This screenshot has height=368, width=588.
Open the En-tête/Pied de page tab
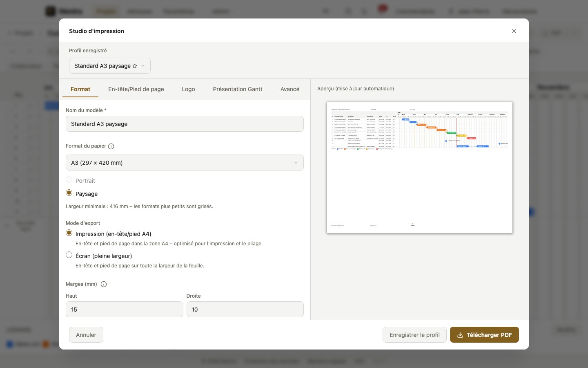[x=136, y=89]
